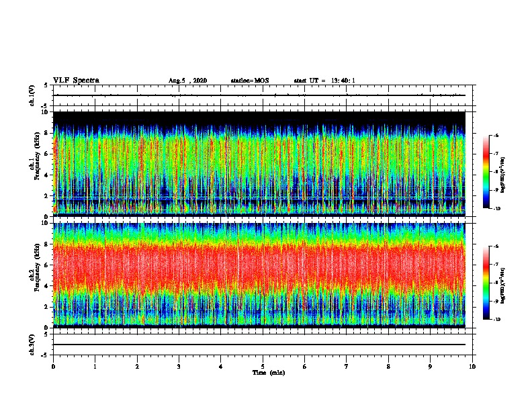The width and height of the screenshot is (532, 411).
Task: Click the time axis tick label '8'
Action: point(388,367)
